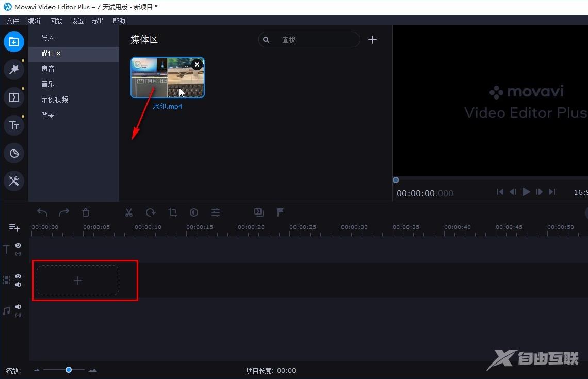
Task: Remove 水印.mp4 with the X button
Action: 197,64
